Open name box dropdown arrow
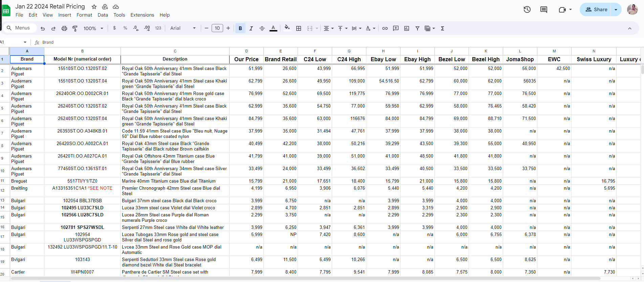Image resolution: width=644 pixels, height=282 pixels. coord(25,42)
